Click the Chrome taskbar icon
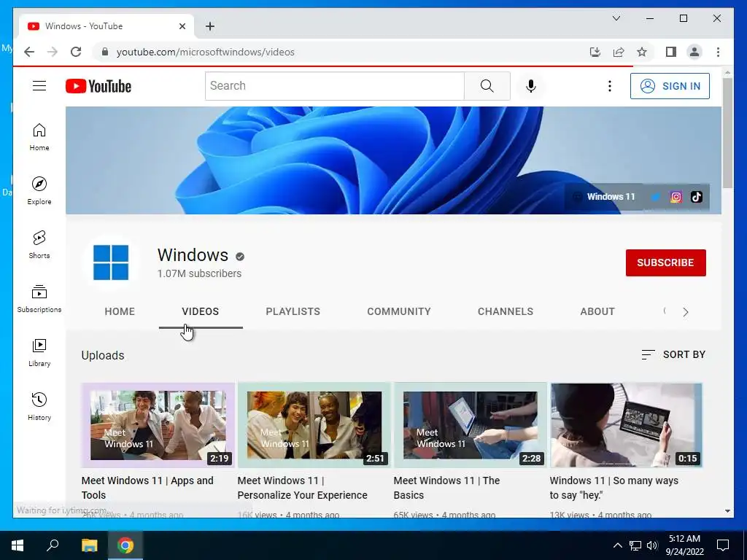The width and height of the screenshot is (747, 560). tap(125, 545)
